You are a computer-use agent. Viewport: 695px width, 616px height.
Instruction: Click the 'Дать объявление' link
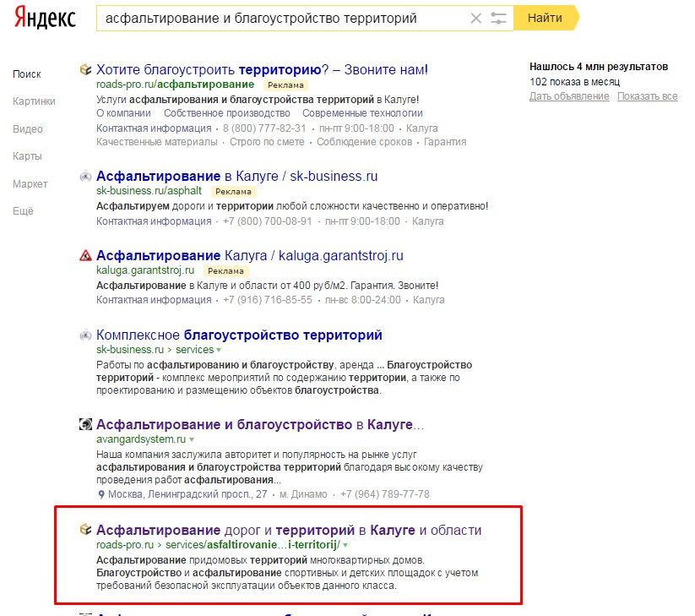pos(569,96)
